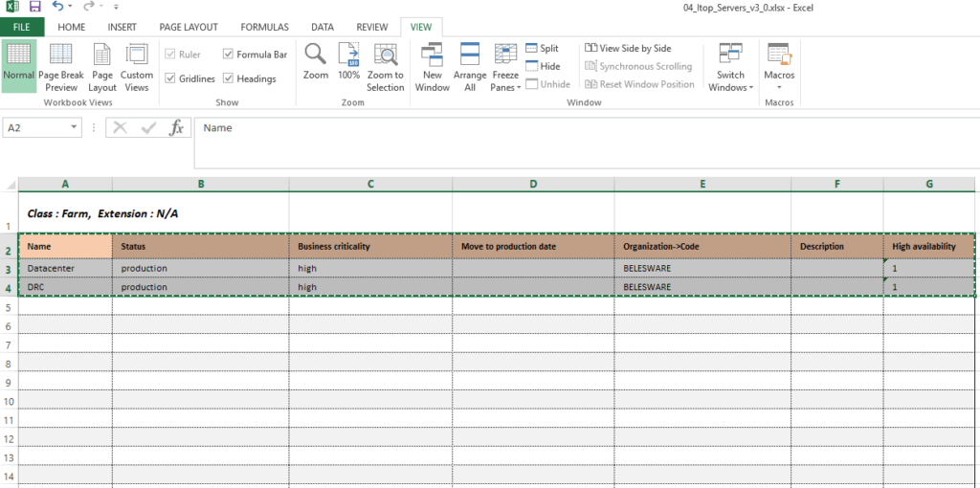
Task: Uncheck the Gridlines checkbox
Action: [x=171, y=78]
